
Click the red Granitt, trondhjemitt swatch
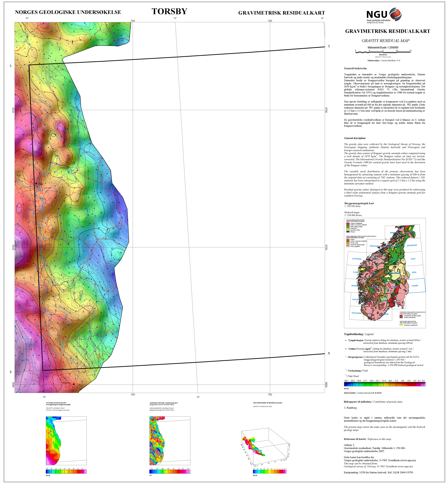[x=348, y=223]
